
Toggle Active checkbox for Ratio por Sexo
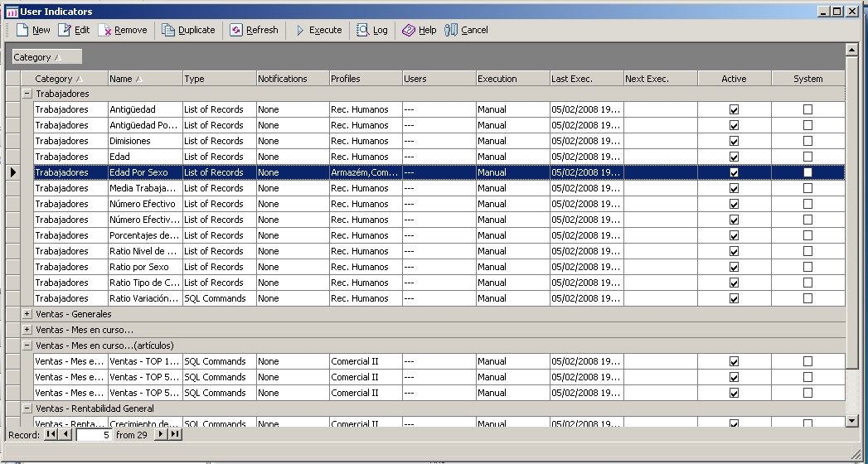point(734,267)
